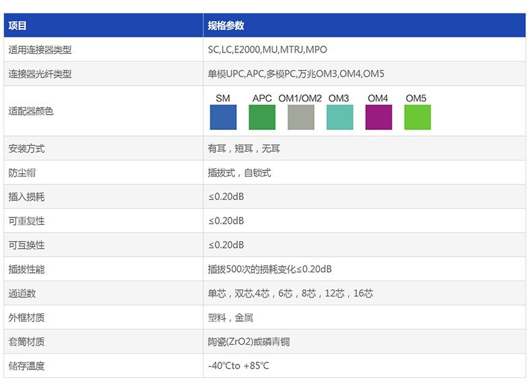The height and width of the screenshot is (392, 532).
Task: Select the 适用连接器类型 row label
Action: tap(40, 50)
